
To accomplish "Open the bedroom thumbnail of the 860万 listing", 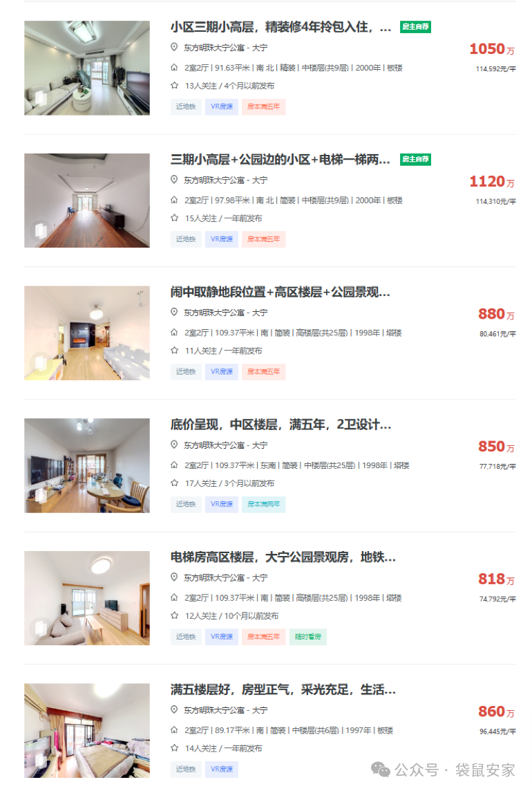I will pyautogui.click(x=87, y=730).
